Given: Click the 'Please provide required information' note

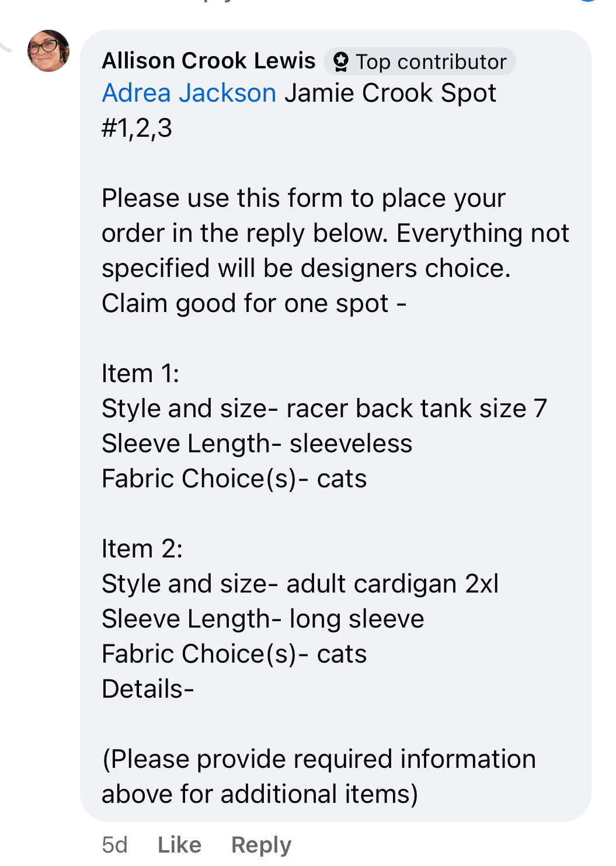Looking at the screenshot, I should pos(319,759).
